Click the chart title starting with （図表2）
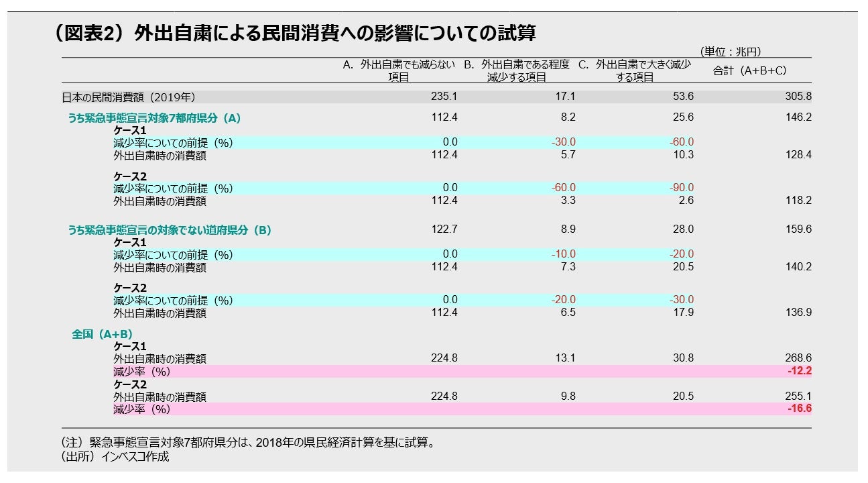The image size is (868, 483). point(294,34)
